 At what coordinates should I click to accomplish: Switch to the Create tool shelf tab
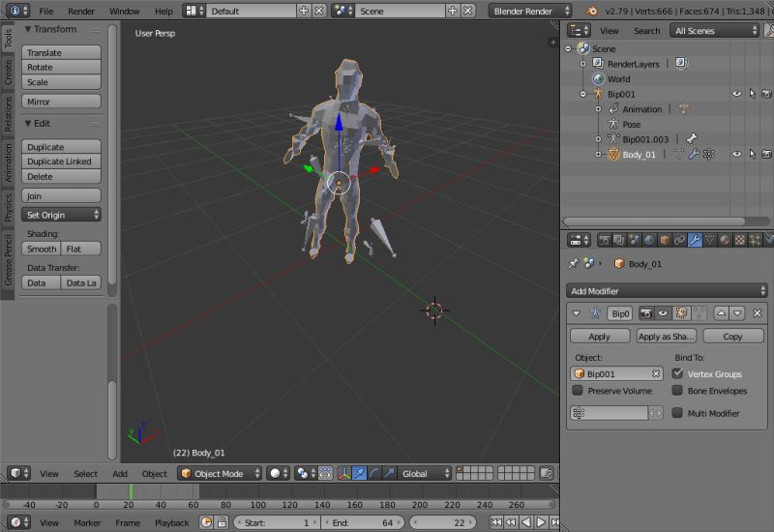point(8,72)
